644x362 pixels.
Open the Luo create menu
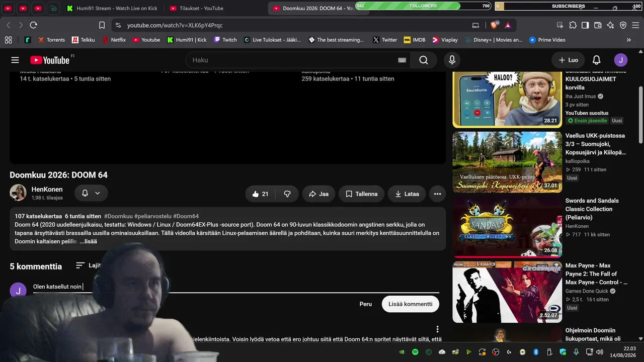[568, 60]
